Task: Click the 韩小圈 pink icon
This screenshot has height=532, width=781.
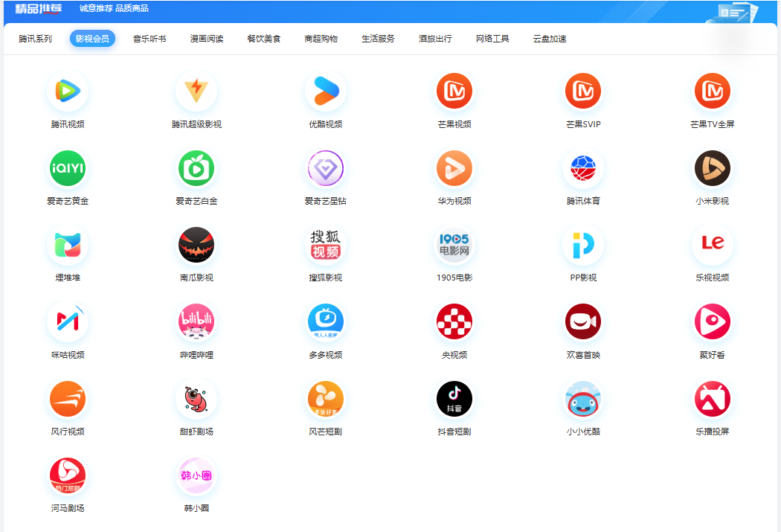Action: tap(196, 475)
